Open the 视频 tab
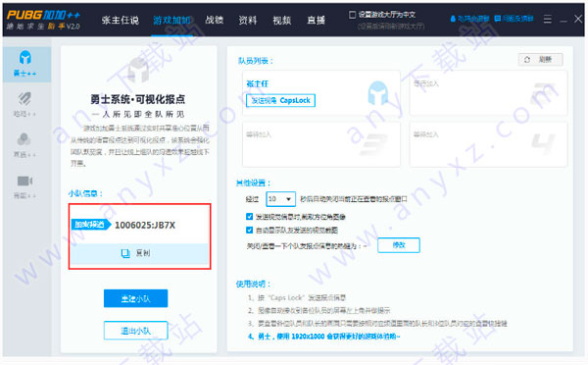The image size is (588, 365). [282, 21]
